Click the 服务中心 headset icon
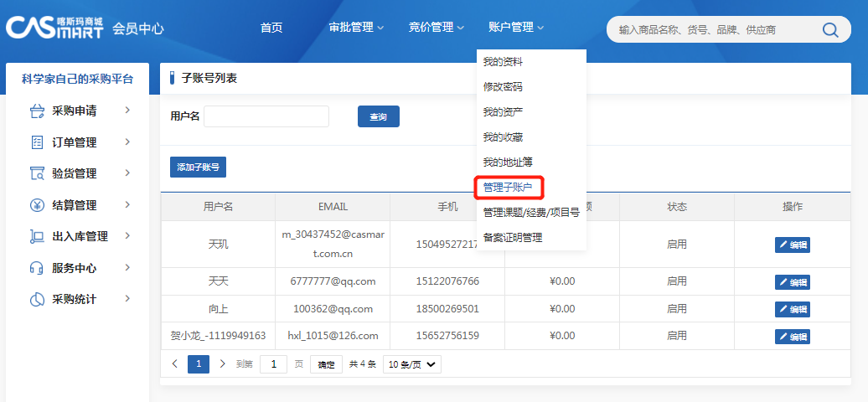This screenshot has width=868, height=402. click(37, 268)
